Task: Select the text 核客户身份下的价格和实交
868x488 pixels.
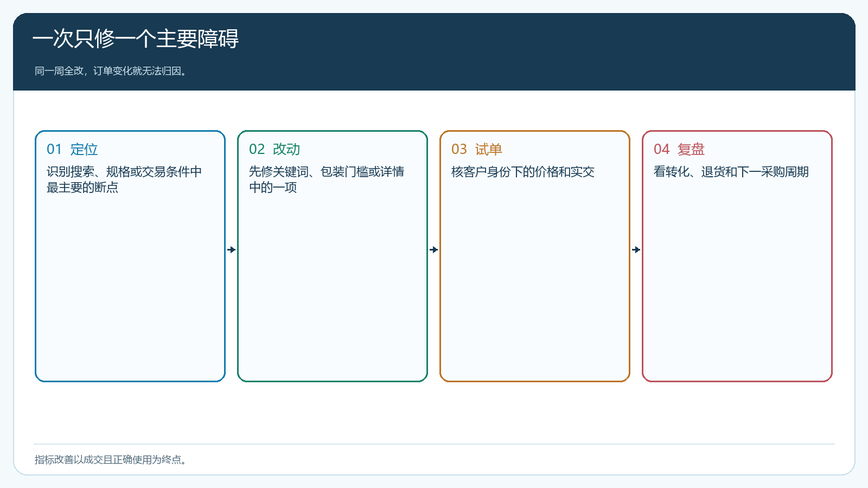Action: 523,172
